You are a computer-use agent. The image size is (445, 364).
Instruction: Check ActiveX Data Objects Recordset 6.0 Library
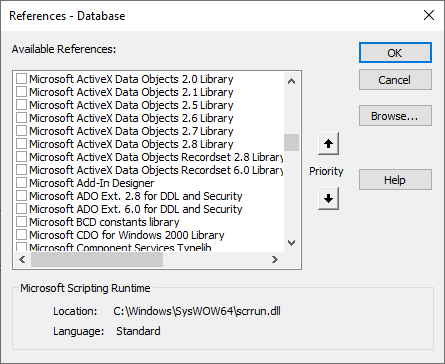[x=21, y=170]
